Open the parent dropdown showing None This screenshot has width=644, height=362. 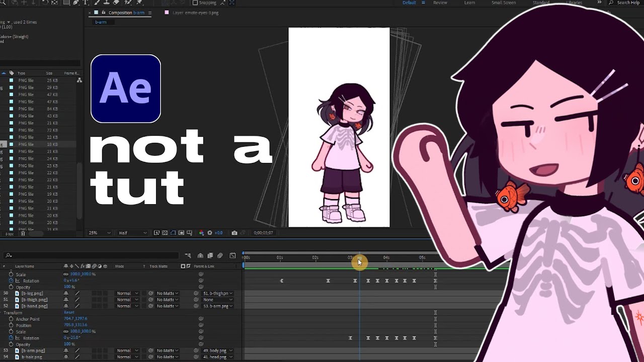pos(218,300)
